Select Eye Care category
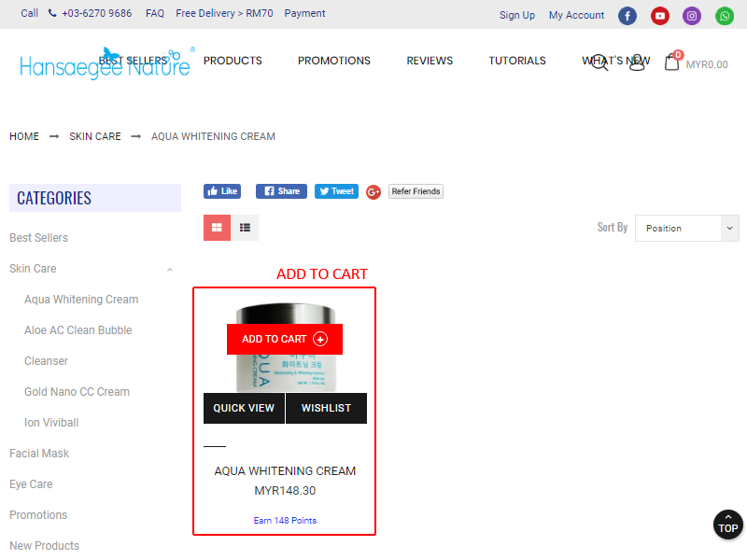 coord(31,484)
